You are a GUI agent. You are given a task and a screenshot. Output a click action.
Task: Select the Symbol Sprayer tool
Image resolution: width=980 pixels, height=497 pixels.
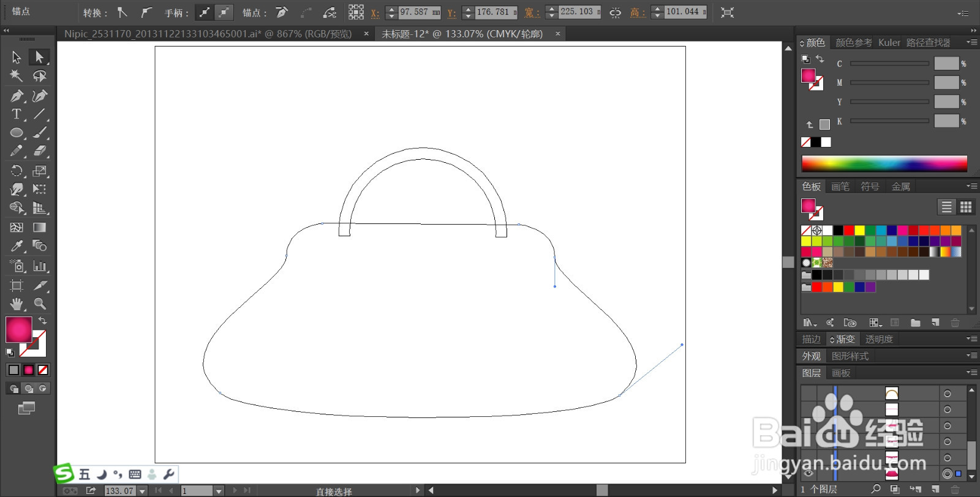17,266
